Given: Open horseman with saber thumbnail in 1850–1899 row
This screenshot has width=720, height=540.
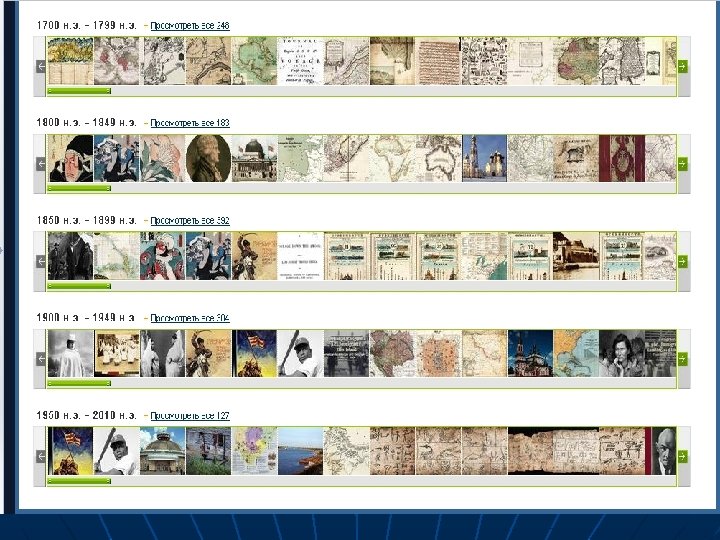Looking at the screenshot, I should [x=254, y=256].
